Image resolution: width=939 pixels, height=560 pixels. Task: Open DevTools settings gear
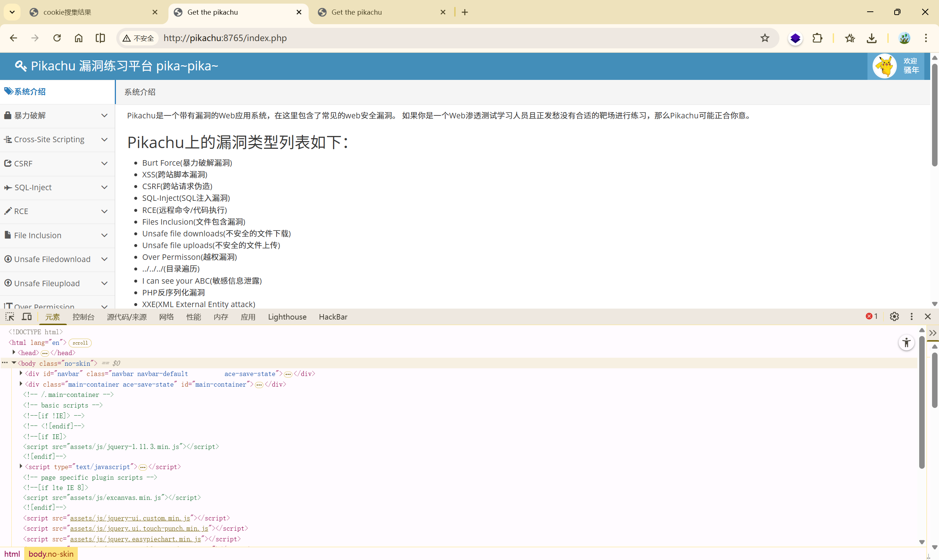coord(894,317)
